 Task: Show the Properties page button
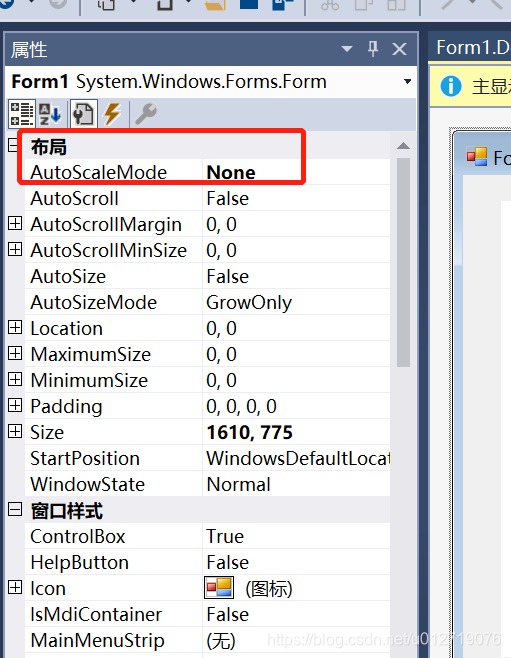83,113
